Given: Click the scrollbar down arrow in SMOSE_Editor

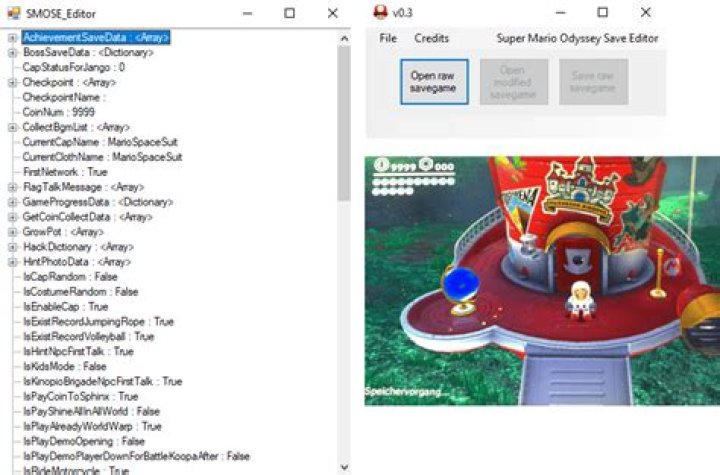Looking at the screenshot, I should 344,467.
